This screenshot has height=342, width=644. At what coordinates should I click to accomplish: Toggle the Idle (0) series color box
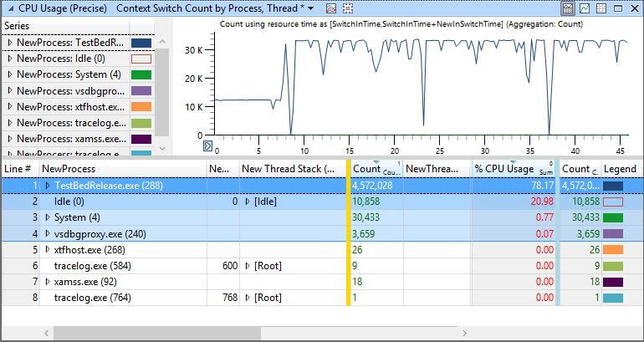[x=141, y=59]
